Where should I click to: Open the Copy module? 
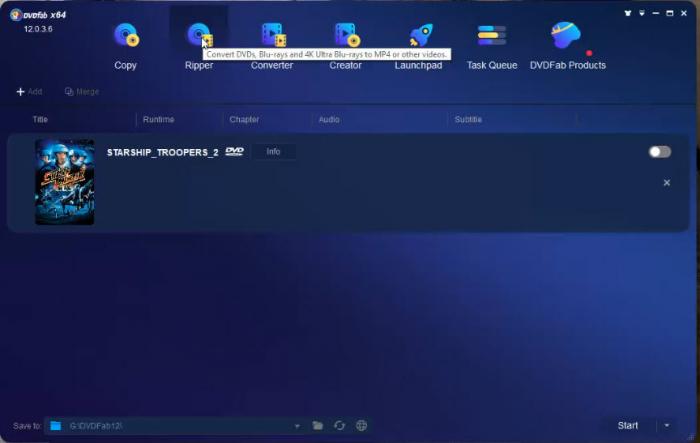pos(125,46)
